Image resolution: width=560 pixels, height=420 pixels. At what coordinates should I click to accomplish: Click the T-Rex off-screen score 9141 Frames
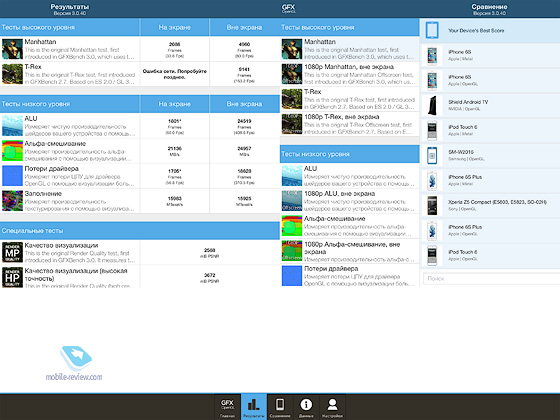click(x=244, y=75)
